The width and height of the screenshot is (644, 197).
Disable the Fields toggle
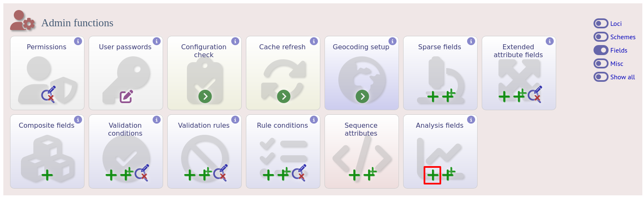(x=601, y=50)
